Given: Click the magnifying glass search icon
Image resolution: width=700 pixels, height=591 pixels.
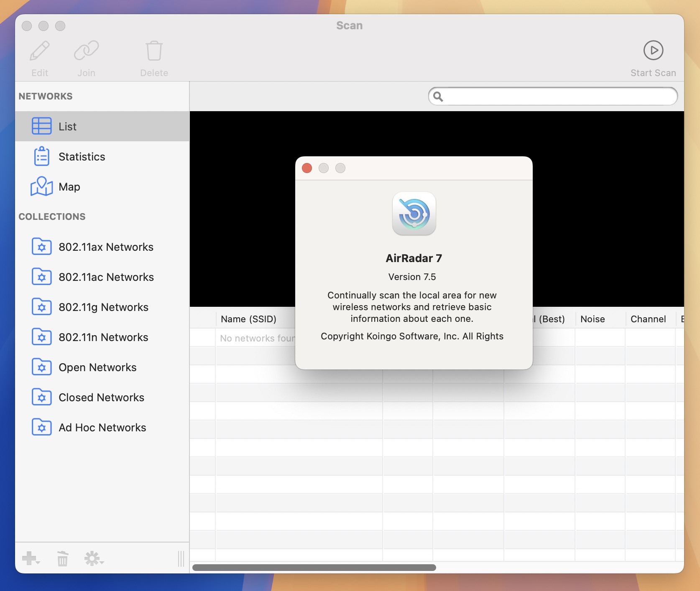Looking at the screenshot, I should click(438, 97).
